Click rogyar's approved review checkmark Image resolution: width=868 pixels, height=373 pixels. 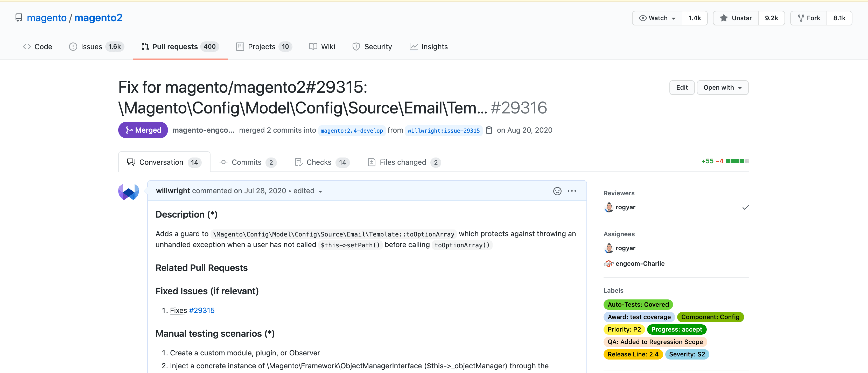(x=745, y=207)
